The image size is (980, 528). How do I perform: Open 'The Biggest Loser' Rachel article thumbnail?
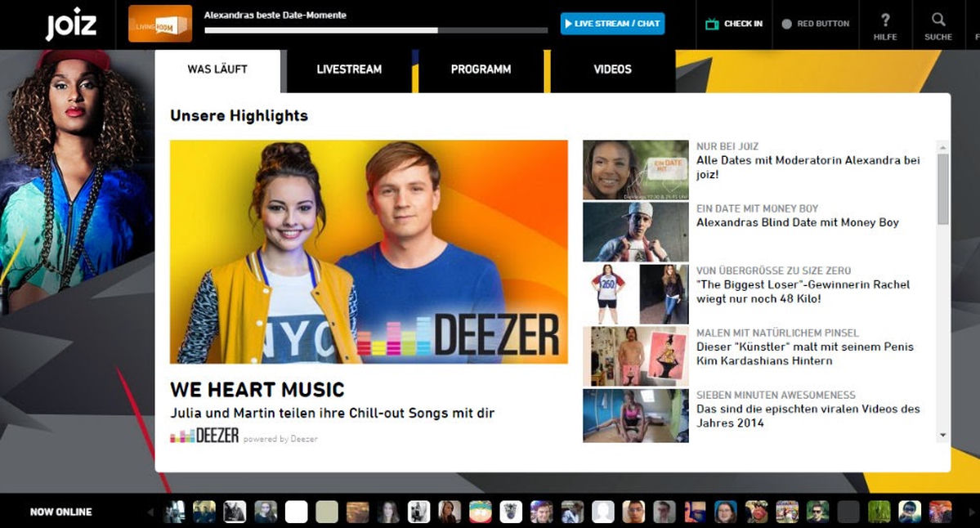(635, 294)
